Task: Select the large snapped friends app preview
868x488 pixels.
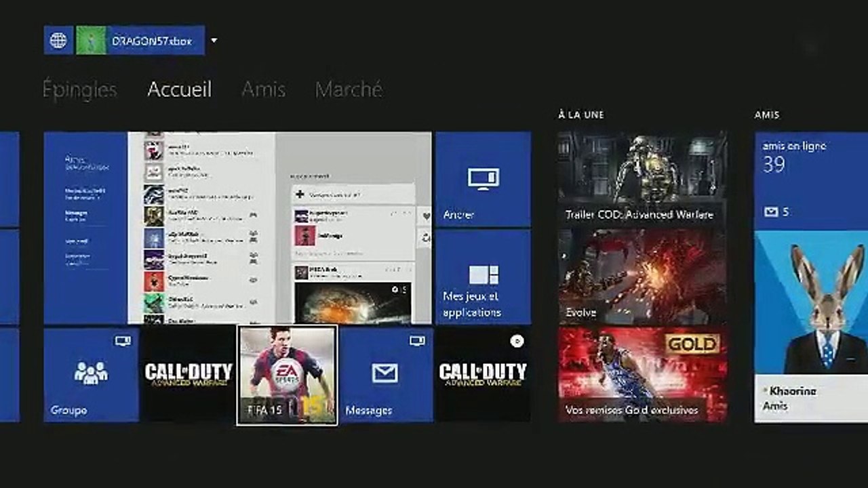Action: (237, 228)
